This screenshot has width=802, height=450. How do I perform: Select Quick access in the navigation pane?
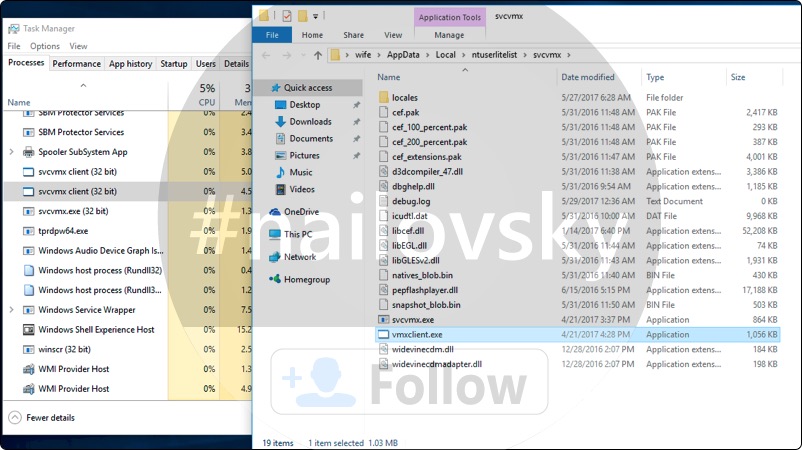(308, 88)
